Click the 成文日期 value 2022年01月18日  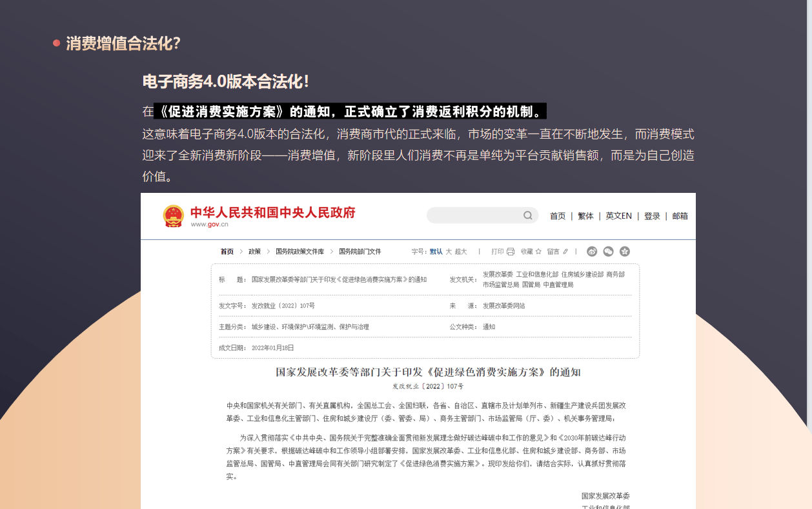[x=272, y=348]
